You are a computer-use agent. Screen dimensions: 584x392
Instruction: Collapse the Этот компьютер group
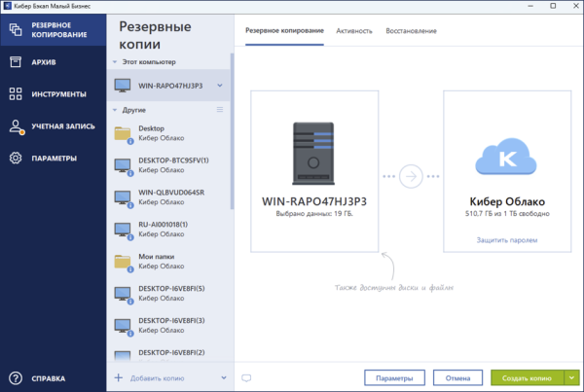[116, 60]
